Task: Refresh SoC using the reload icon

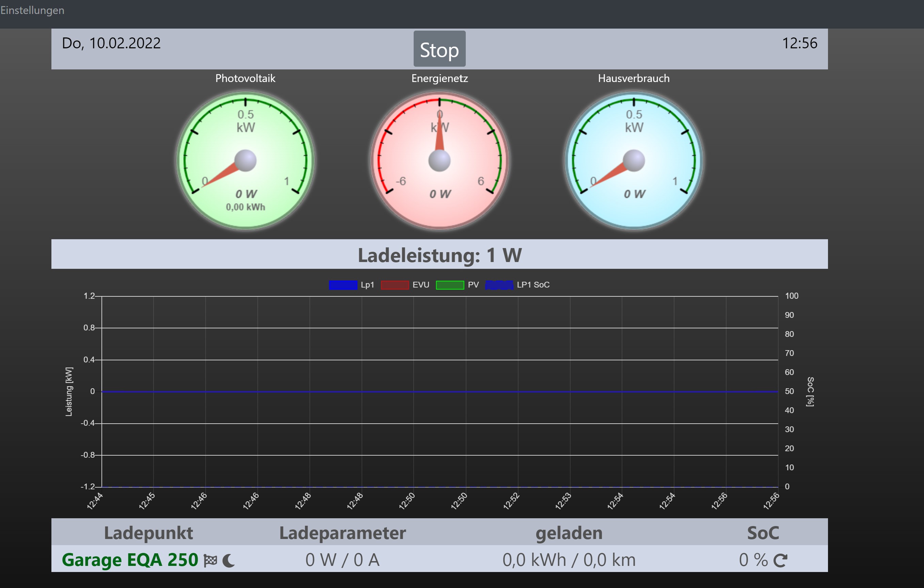Action: point(780,560)
